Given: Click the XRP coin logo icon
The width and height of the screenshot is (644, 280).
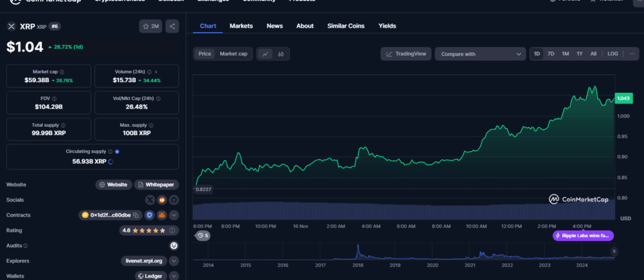Looking at the screenshot, I should pos(11,26).
